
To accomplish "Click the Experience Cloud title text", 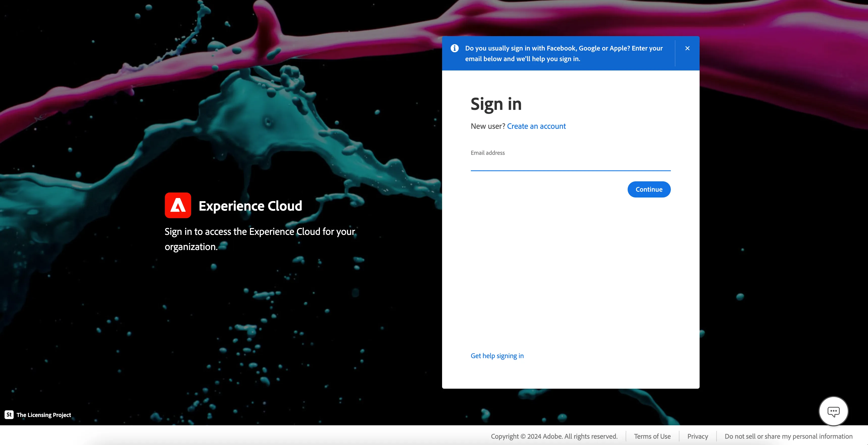I will click(250, 206).
